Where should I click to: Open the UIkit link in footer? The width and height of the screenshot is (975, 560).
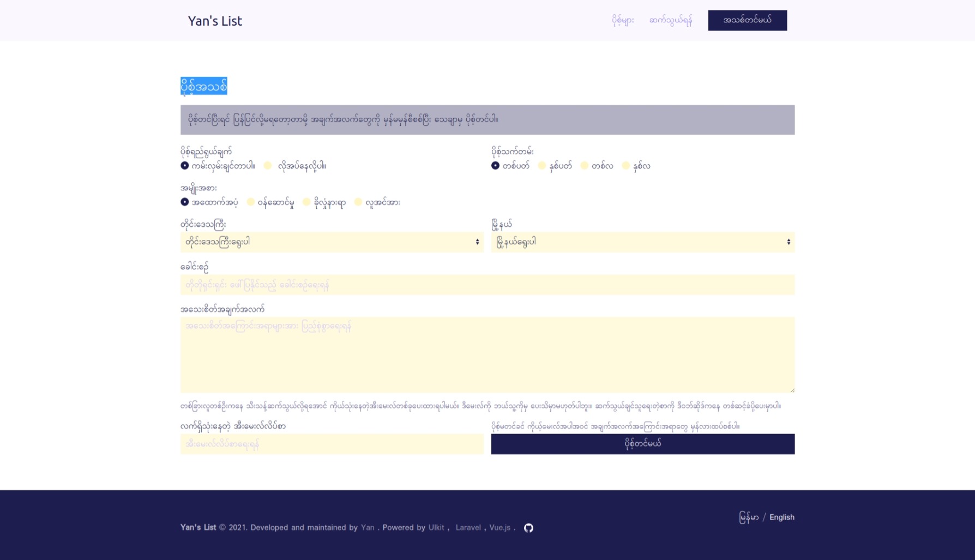pyautogui.click(x=436, y=528)
